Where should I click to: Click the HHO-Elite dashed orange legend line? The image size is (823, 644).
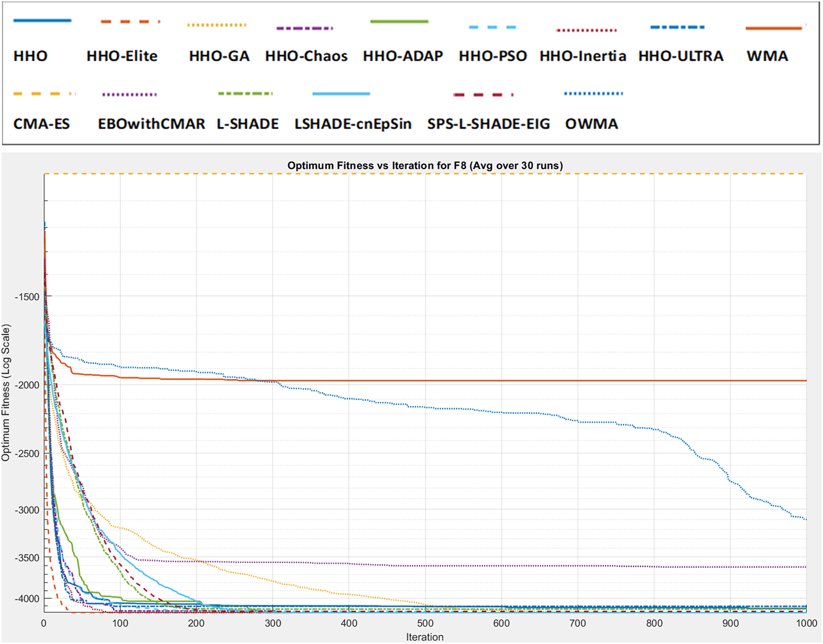[130, 21]
